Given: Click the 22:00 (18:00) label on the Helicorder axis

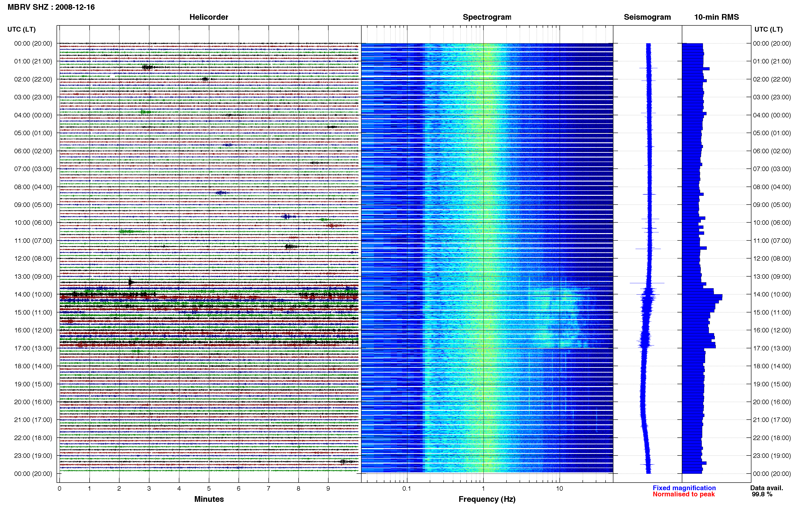Looking at the screenshot, I should coord(33,438).
